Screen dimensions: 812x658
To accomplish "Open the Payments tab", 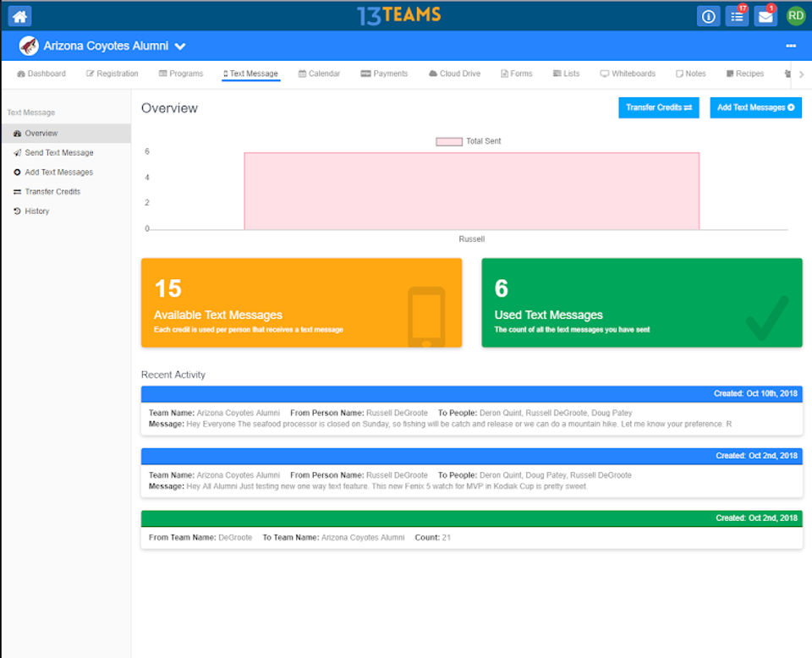I will coord(384,74).
